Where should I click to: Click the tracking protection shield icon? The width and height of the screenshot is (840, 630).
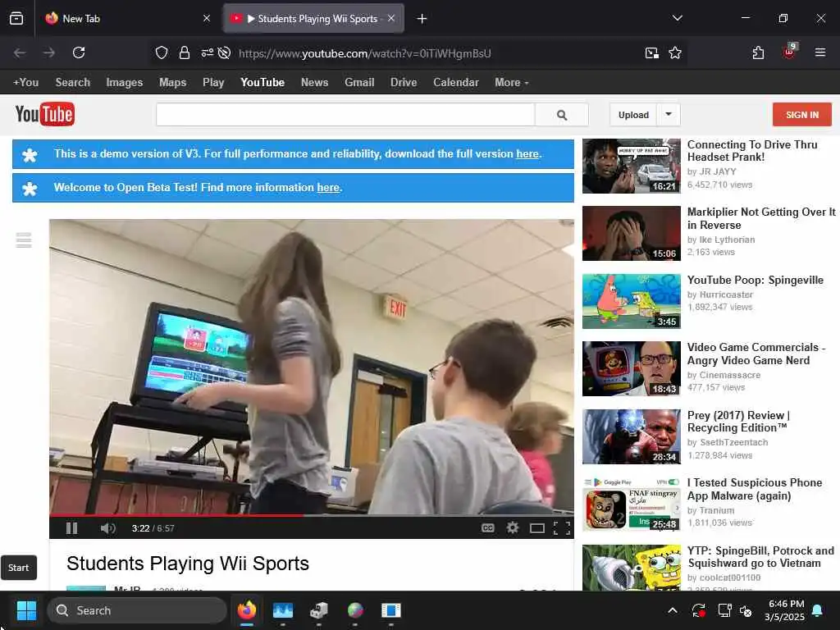162,52
